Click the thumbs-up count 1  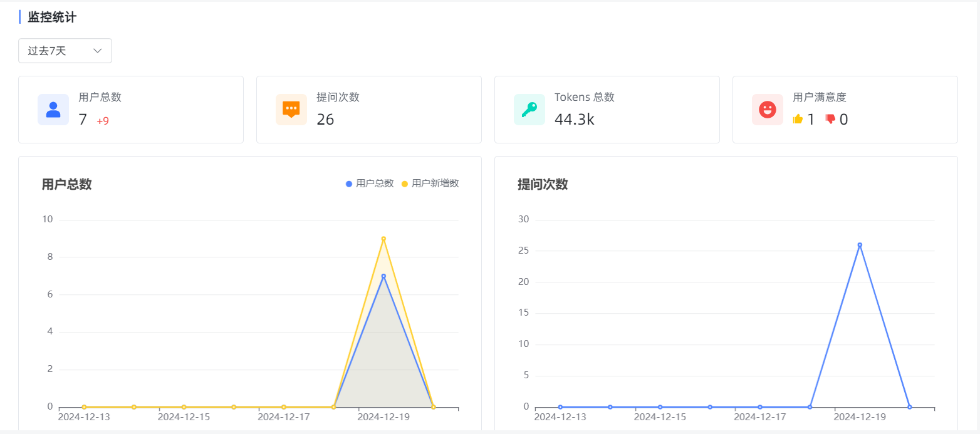(811, 119)
